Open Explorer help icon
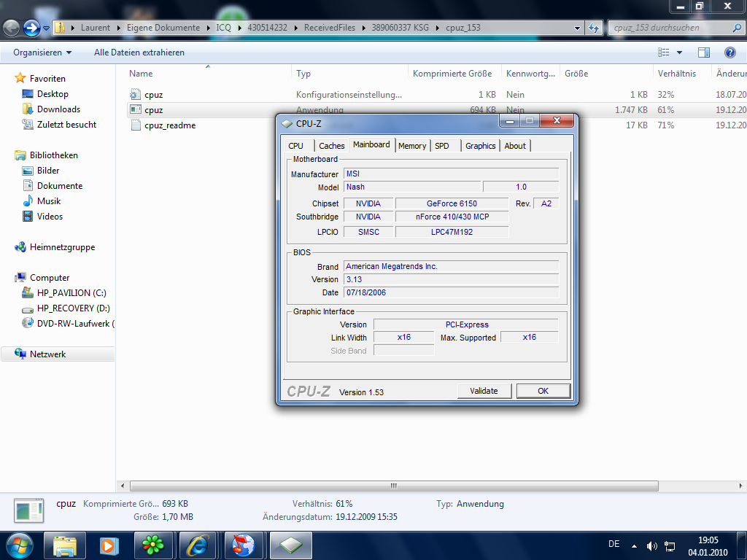 click(729, 52)
